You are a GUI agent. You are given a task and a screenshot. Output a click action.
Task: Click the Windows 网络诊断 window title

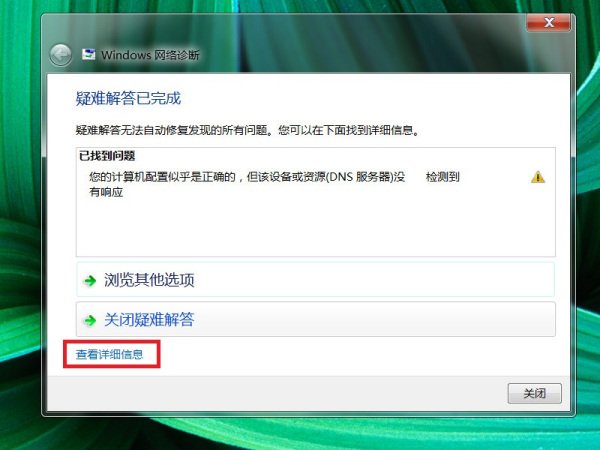(x=150, y=55)
